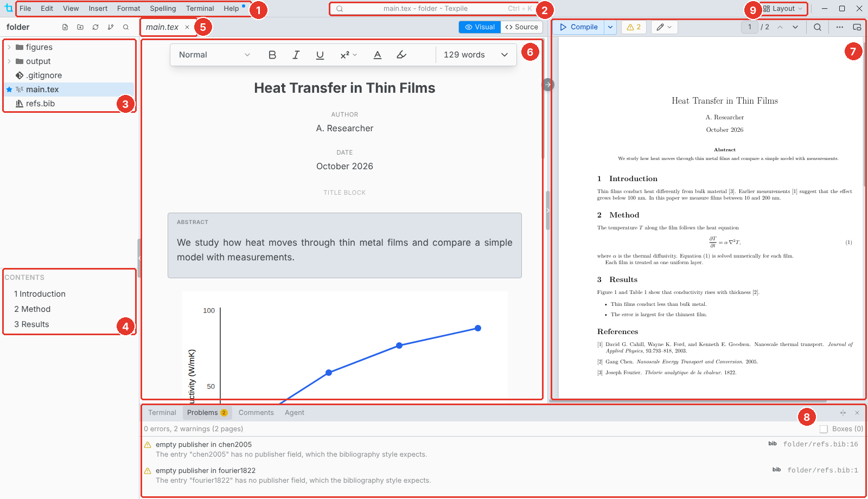Search within the PDF preview
Viewport: 868px width, 499px height.
point(818,27)
